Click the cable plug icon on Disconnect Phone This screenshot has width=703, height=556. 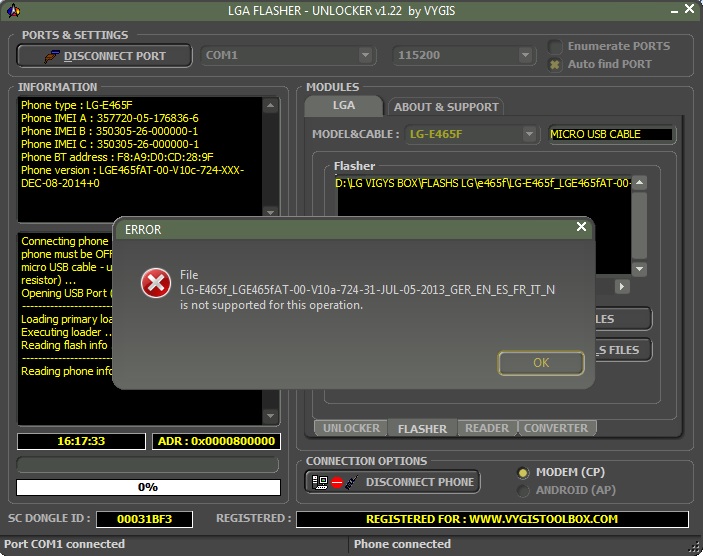[x=352, y=482]
